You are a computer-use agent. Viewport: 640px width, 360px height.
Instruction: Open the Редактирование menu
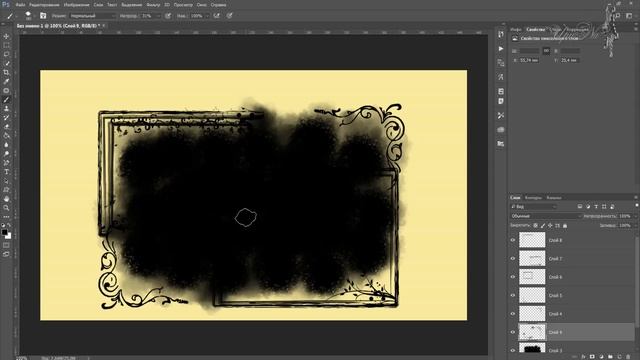click(x=44, y=5)
